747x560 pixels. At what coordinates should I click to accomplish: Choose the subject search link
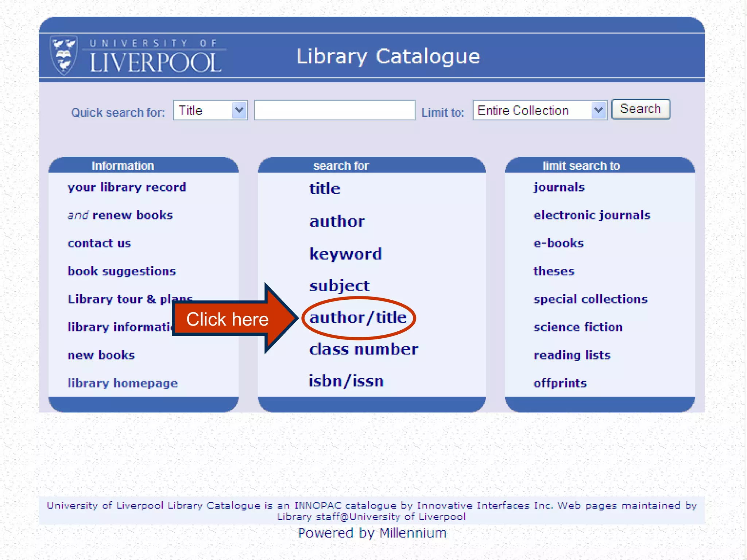click(339, 285)
